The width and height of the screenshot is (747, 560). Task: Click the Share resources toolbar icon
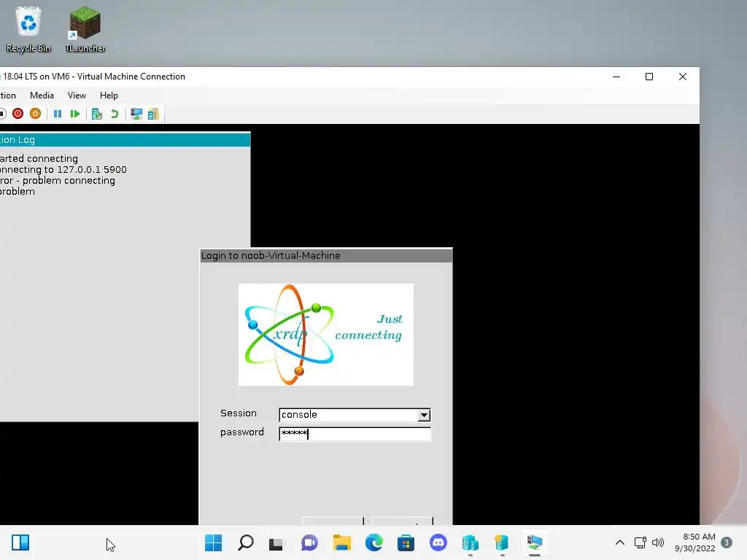(153, 114)
